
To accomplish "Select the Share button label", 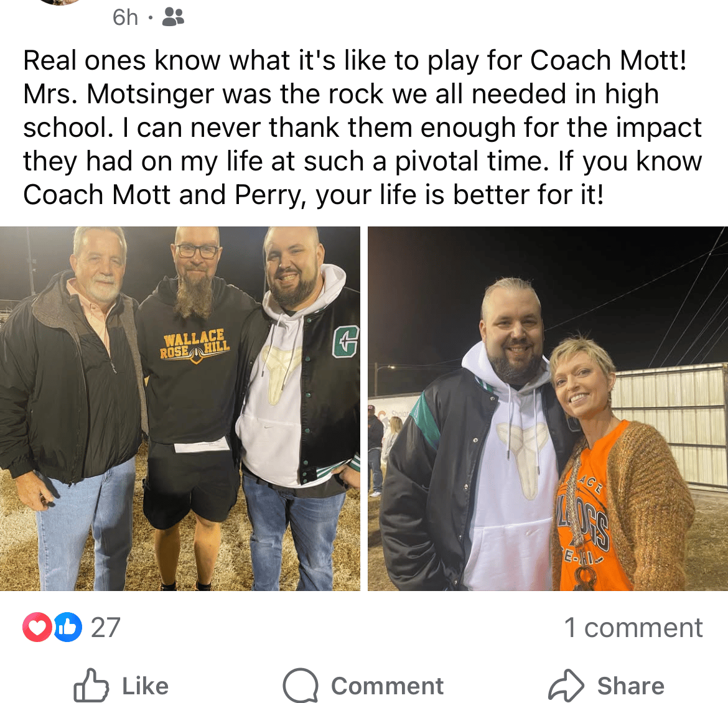I will 631,686.
